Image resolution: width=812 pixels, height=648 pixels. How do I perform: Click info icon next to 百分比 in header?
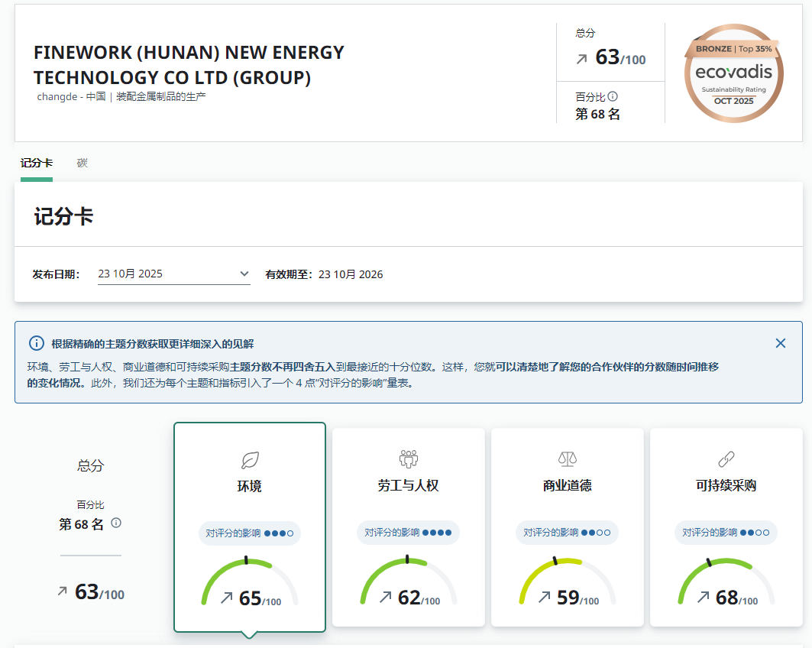(x=613, y=97)
